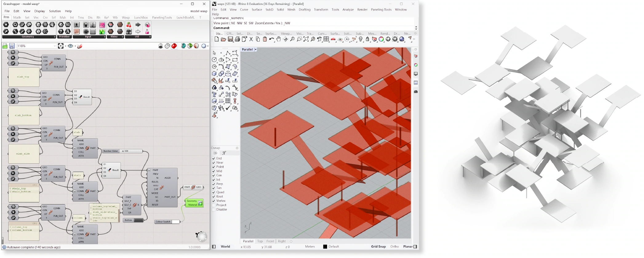Select the Box solid tool in Rhino sidebar

[x=214, y=74]
